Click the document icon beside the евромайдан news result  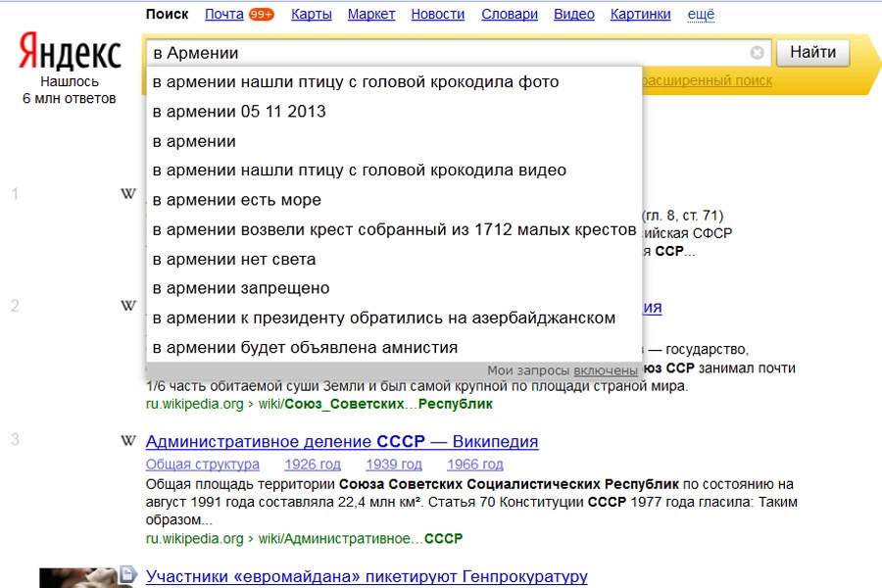point(127,574)
